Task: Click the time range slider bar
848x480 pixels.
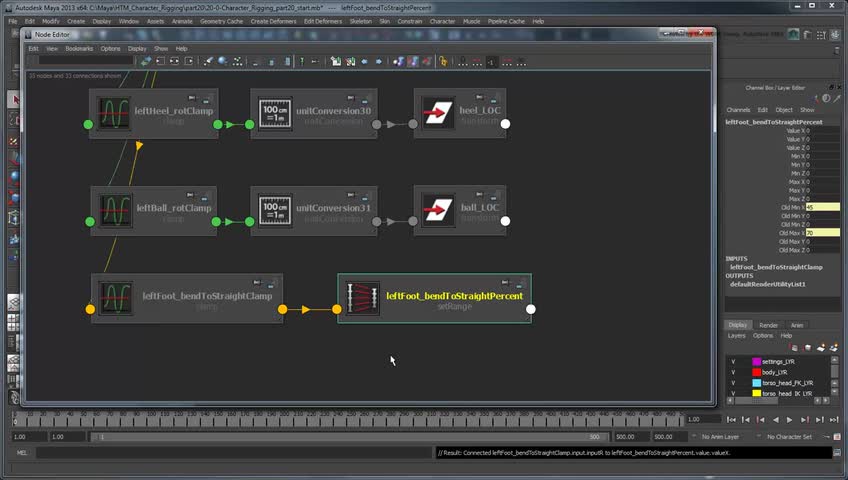Action: click(349, 437)
